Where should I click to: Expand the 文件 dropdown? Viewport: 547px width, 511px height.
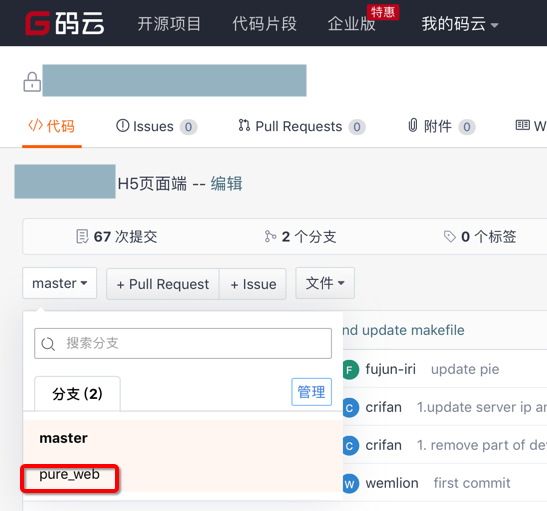pyautogui.click(x=325, y=283)
